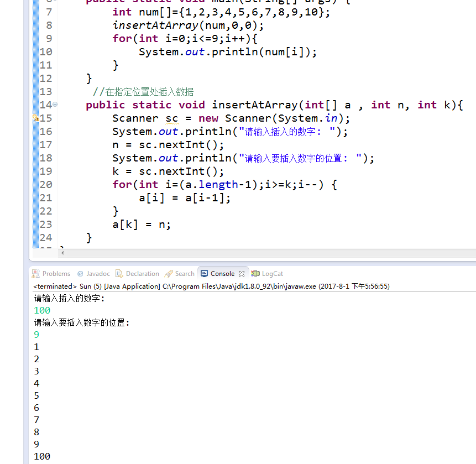Click the warning quick-fix lightbulb beside line 15
476x464 pixels.
pyautogui.click(x=35, y=118)
